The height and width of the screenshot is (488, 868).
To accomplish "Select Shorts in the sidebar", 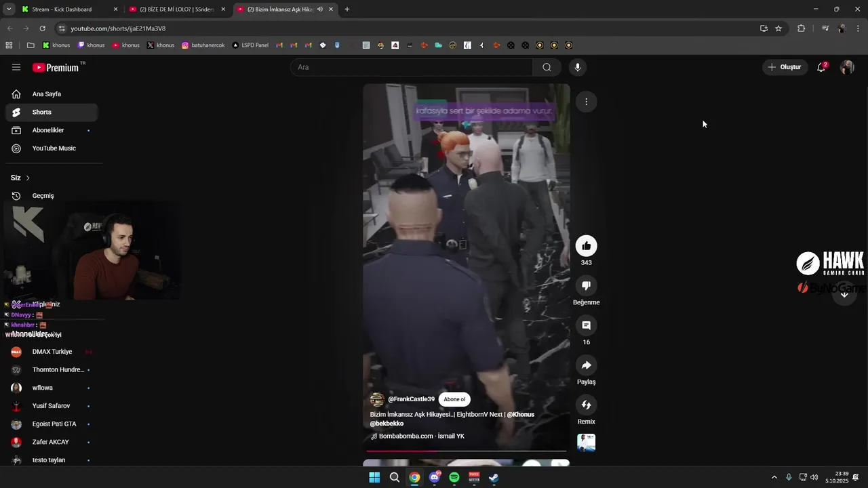I will (x=52, y=112).
